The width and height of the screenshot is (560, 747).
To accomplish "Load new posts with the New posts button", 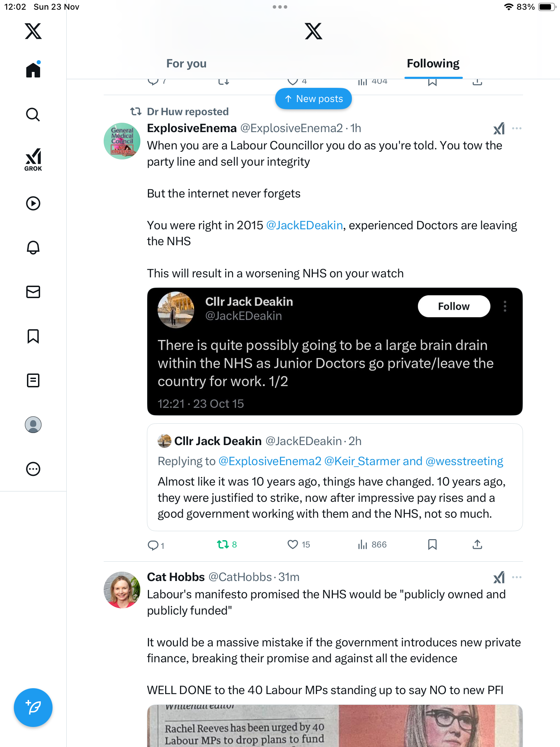I will coord(314,99).
